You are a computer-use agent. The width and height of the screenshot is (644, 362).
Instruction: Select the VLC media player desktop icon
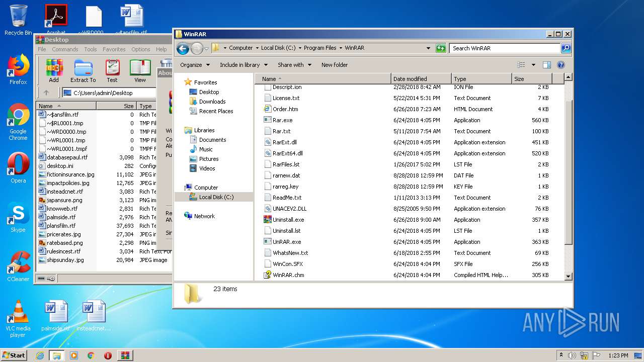18,319
